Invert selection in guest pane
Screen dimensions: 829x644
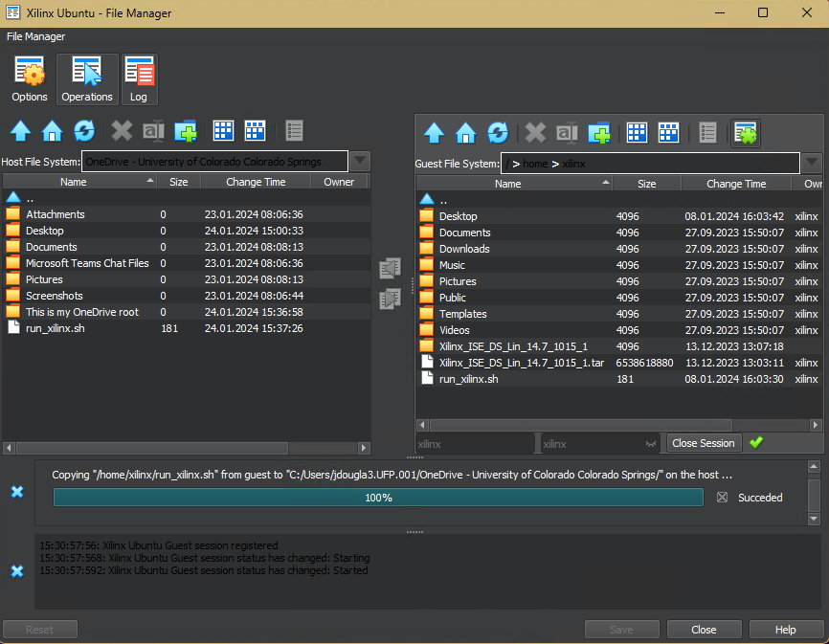pyautogui.click(x=668, y=133)
